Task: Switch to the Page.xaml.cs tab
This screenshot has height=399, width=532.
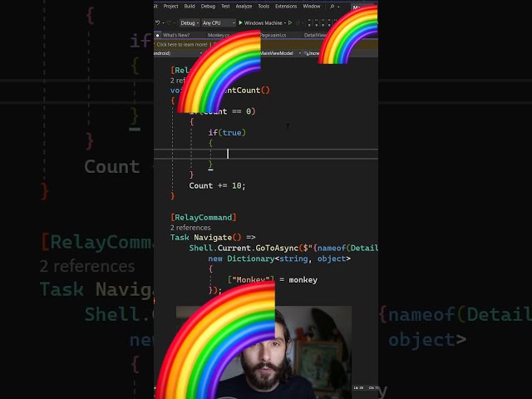Action: point(273,35)
